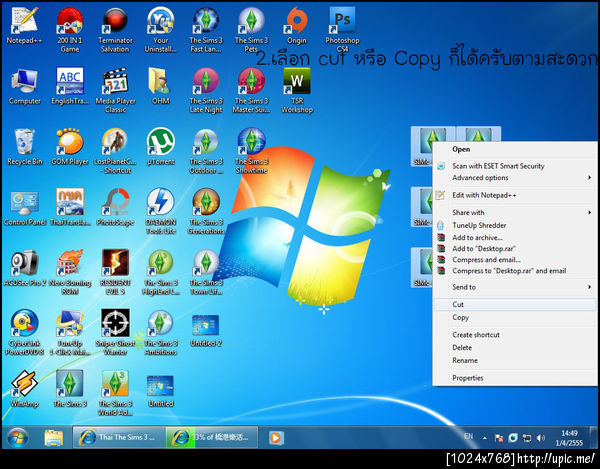
Task: Click The Sims 3 Showtime icon
Action: point(251,151)
